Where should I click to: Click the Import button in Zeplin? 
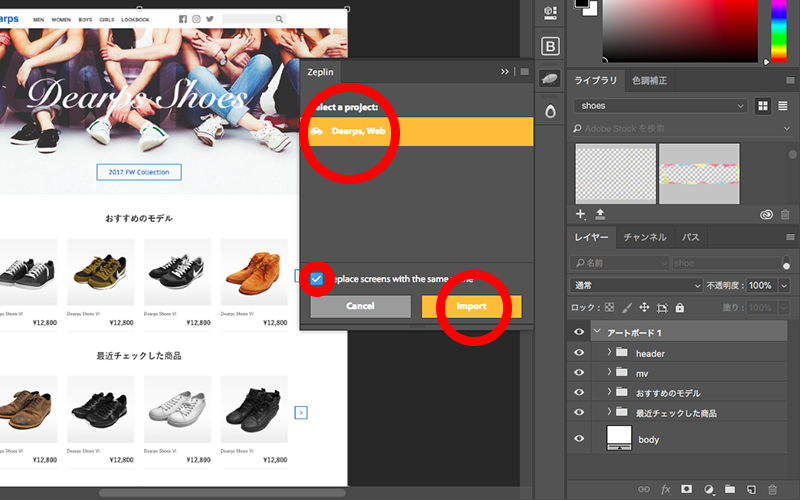tap(471, 306)
